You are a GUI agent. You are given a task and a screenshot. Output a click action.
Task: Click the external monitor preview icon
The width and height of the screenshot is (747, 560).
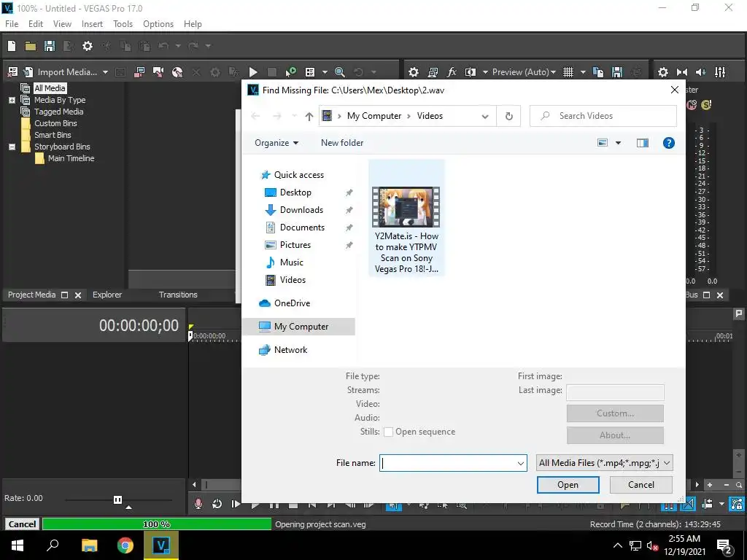433,72
